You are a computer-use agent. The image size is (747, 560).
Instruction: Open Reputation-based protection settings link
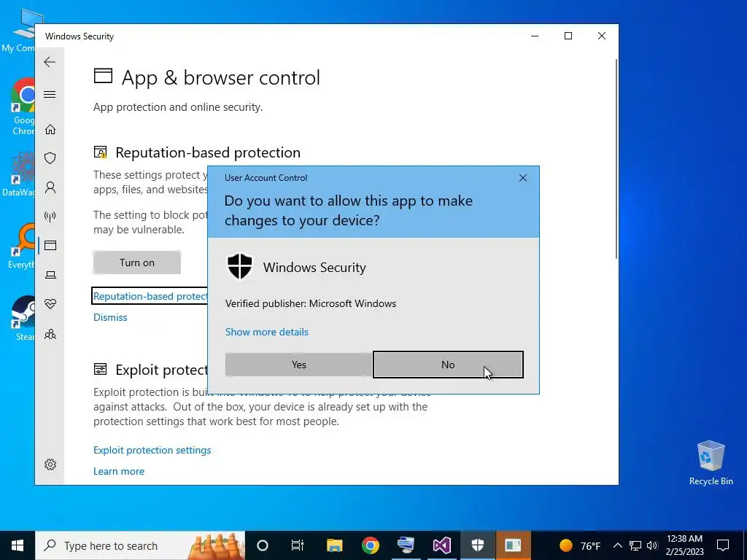click(x=150, y=296)
